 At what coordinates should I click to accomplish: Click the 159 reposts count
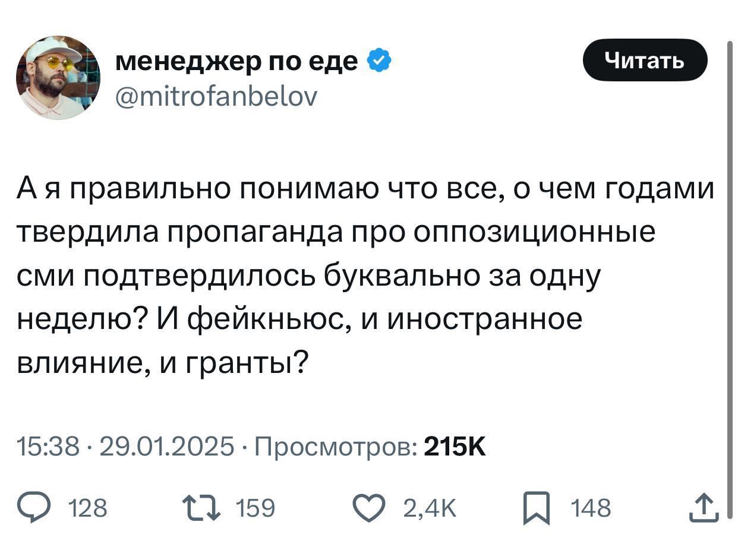pyautogui.click(x=256, y=509)
